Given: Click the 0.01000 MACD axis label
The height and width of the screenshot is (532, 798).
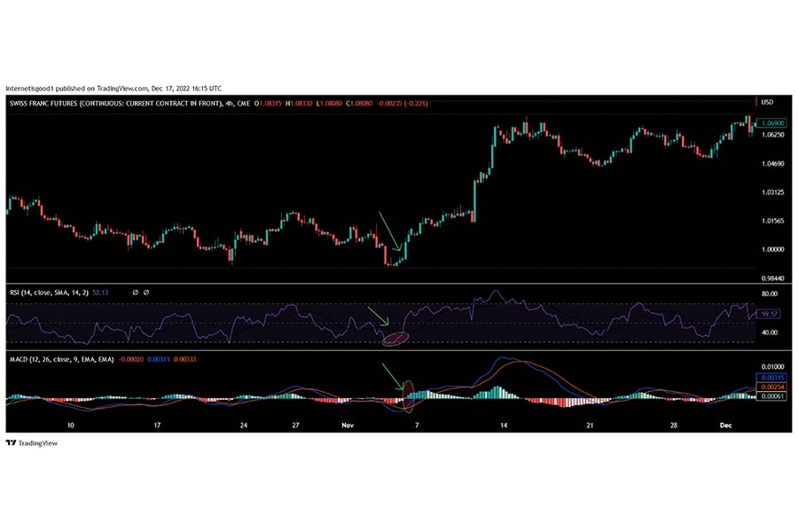Looking at the screenshot, I should click(x=773, y=366).
